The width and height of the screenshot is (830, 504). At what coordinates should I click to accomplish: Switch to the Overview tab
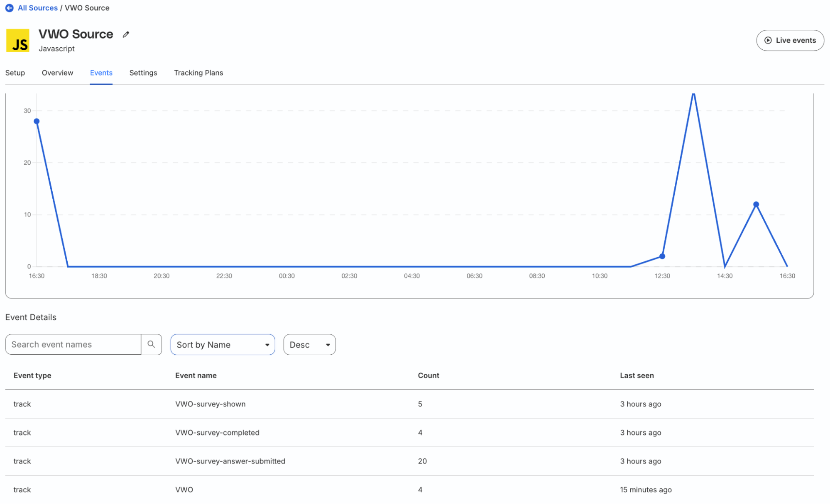(57, 73)
